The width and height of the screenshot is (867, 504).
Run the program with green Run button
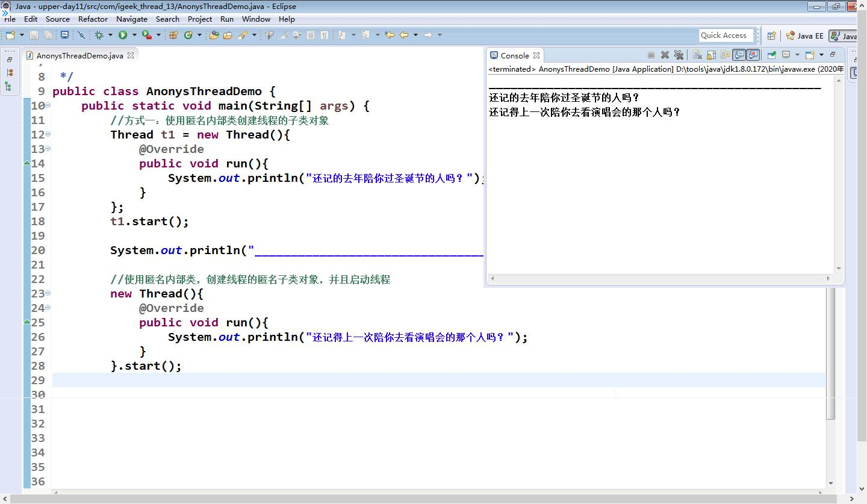pos(123,35)
